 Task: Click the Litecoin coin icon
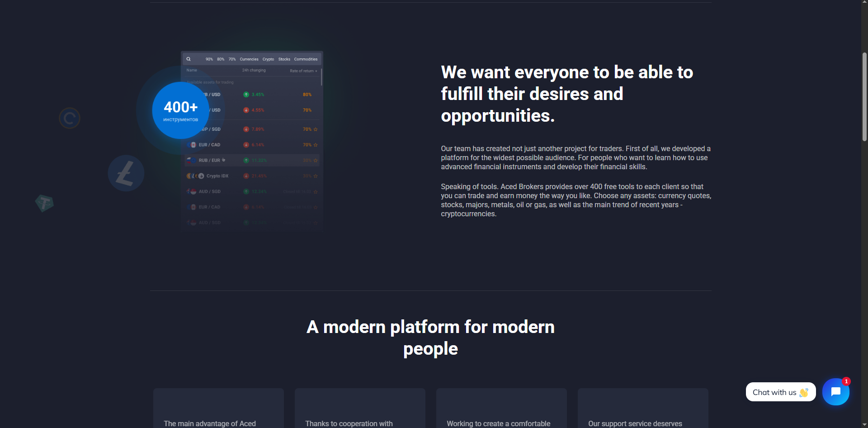[126, 173]
